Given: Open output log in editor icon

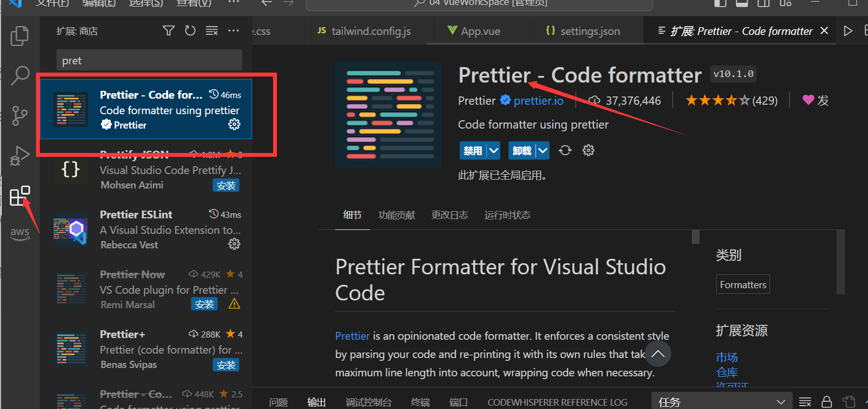Looking at the screenshot, I should (848, 402).
